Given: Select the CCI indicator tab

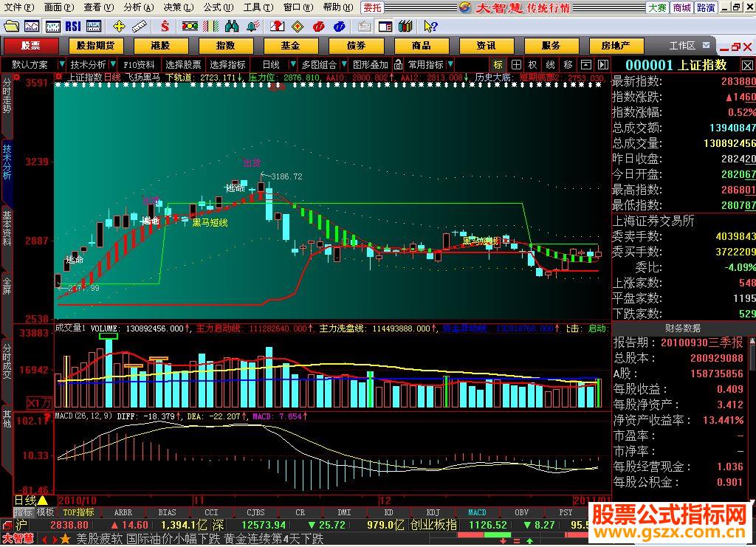Looking at the screenshot, I should click(x=211, y=512).
